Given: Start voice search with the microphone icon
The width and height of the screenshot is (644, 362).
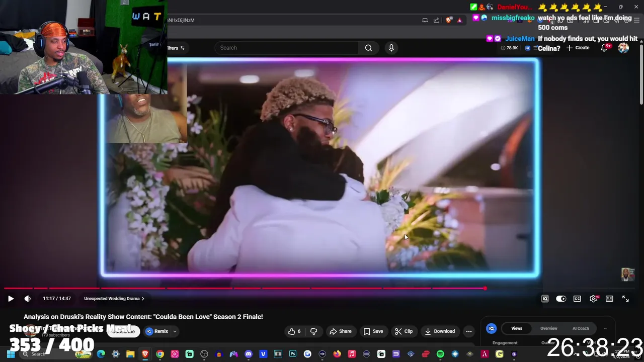Looking at the screenshot, I should pyautogui.click(x=391, y=48).
